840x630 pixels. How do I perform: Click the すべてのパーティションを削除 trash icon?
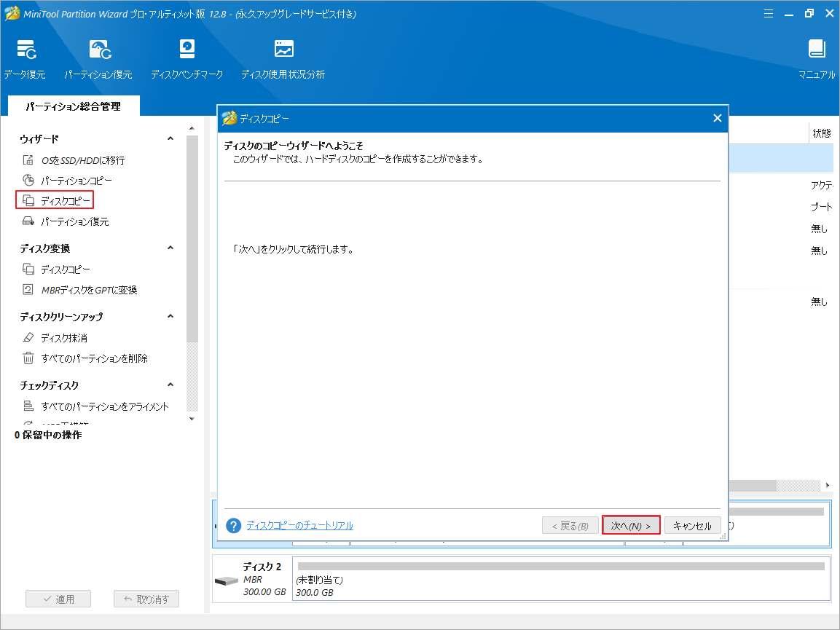[28, 358]
